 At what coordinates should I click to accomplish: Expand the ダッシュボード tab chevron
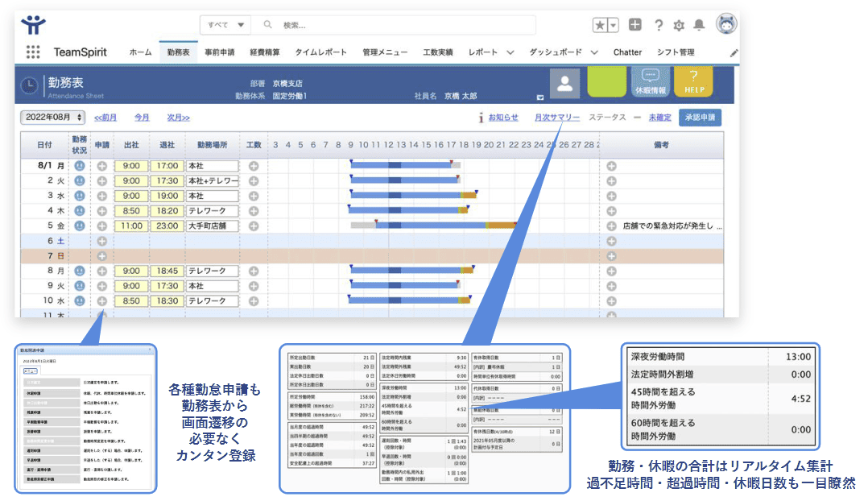[594, 52]
